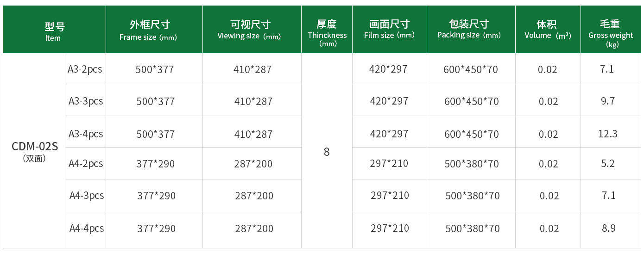Select the Viewing size header cell
The height and width of the screenshot is (253, 644).
coord(252,29)
